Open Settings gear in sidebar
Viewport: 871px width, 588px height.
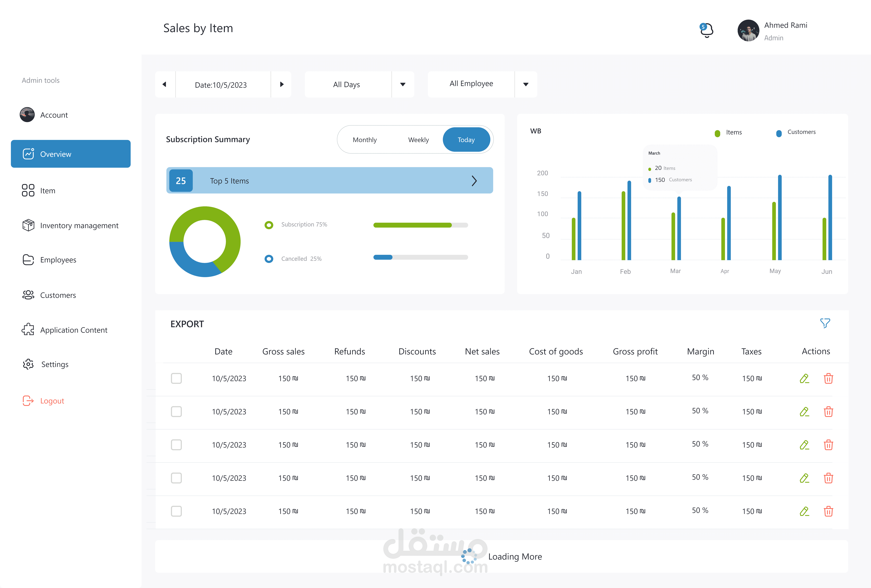point(28,364)
